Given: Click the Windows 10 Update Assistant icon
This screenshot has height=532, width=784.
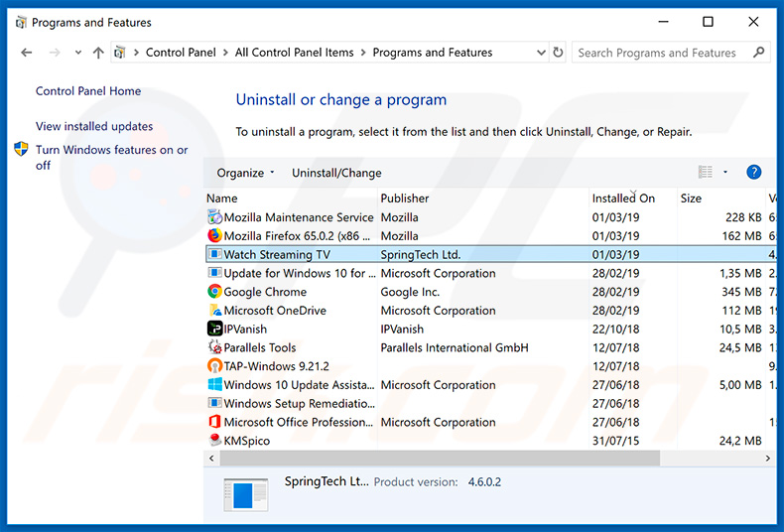Looking at the screenshot, I should point(215,384).
